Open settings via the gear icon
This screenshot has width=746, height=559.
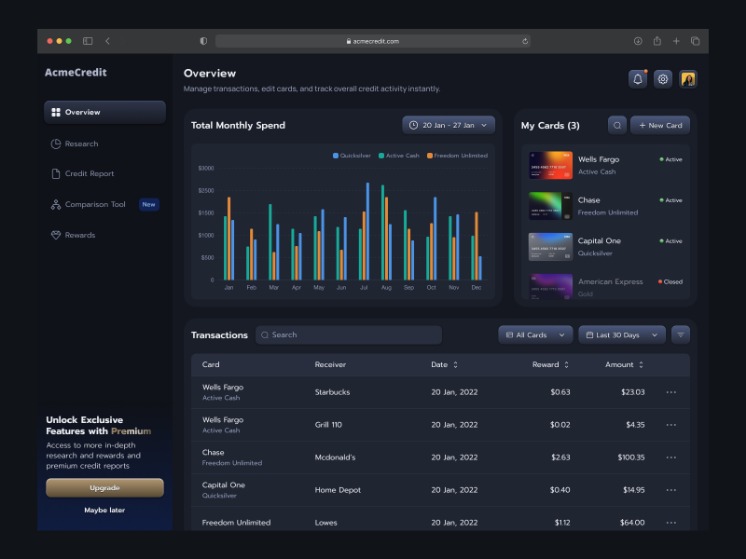click(x=663, y=79)
